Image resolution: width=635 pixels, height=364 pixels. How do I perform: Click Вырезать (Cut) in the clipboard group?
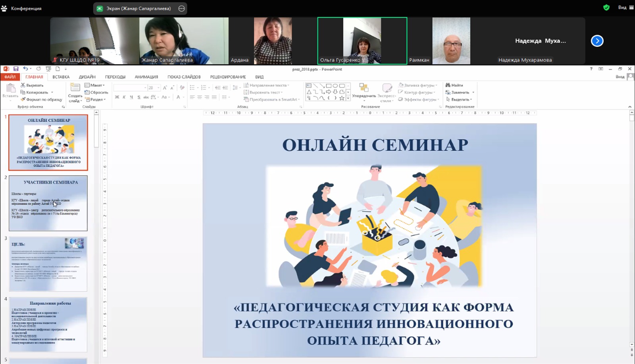[32, 85]
